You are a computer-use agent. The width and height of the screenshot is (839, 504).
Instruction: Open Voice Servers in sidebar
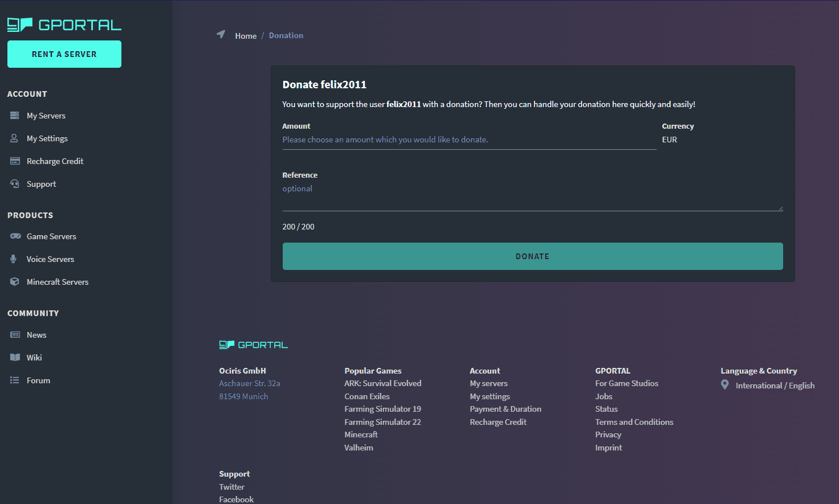(50, 259)
